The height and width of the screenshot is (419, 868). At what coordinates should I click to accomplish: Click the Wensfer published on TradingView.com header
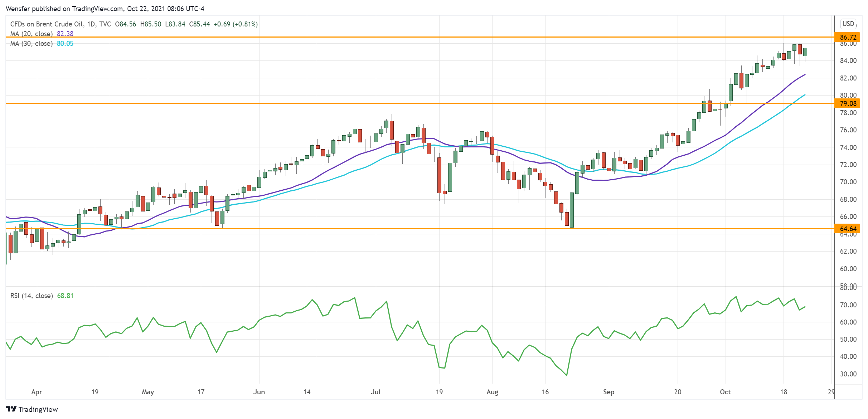click(105, 9)
